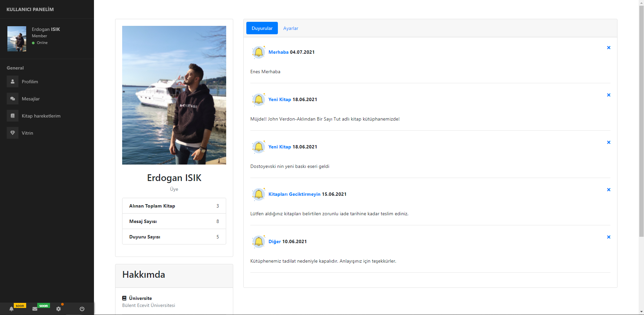This screenshot has width=644, height=315.
Task: Switch to the Ayarlar tab
Action: click(x=291, y=28)
